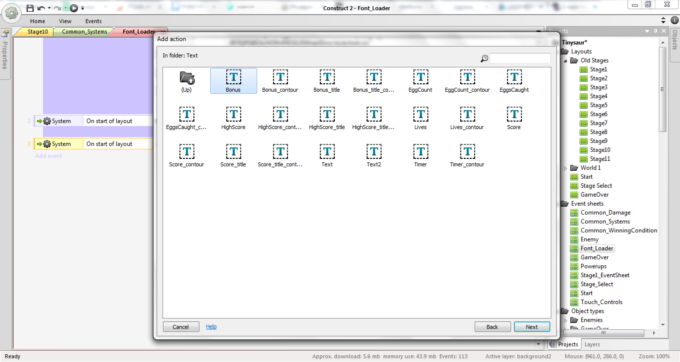The height and width of the screenshot is (362, 680).
Task: Choose the HighScore text object
Action: point(233,118)
